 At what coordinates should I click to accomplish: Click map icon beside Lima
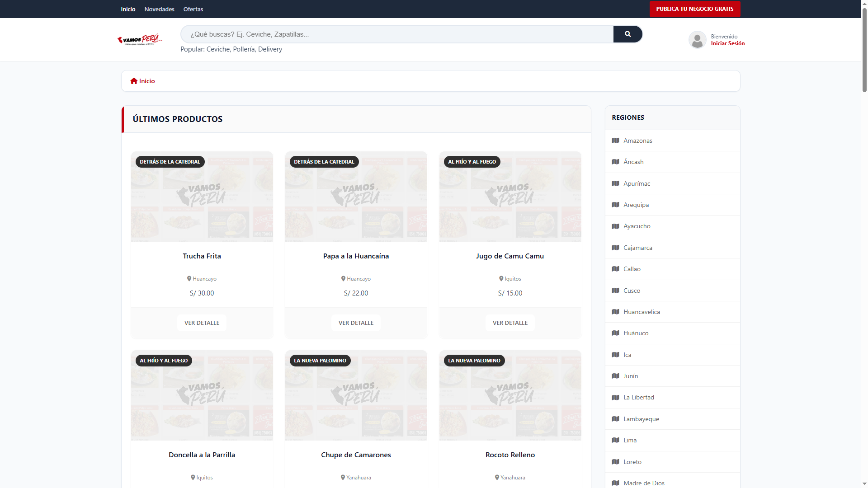615,440
